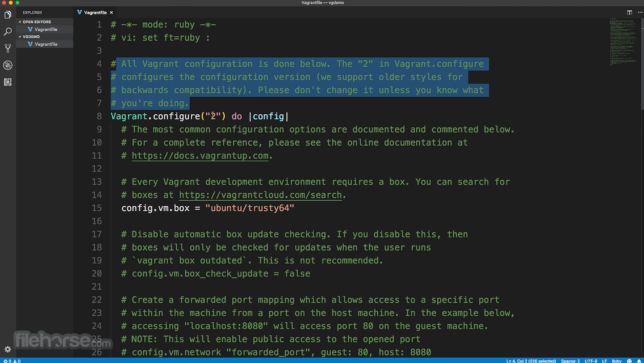
Task: Click errors and warnings count in status bar
Action: pyautogui.click(x=12, y=360)
